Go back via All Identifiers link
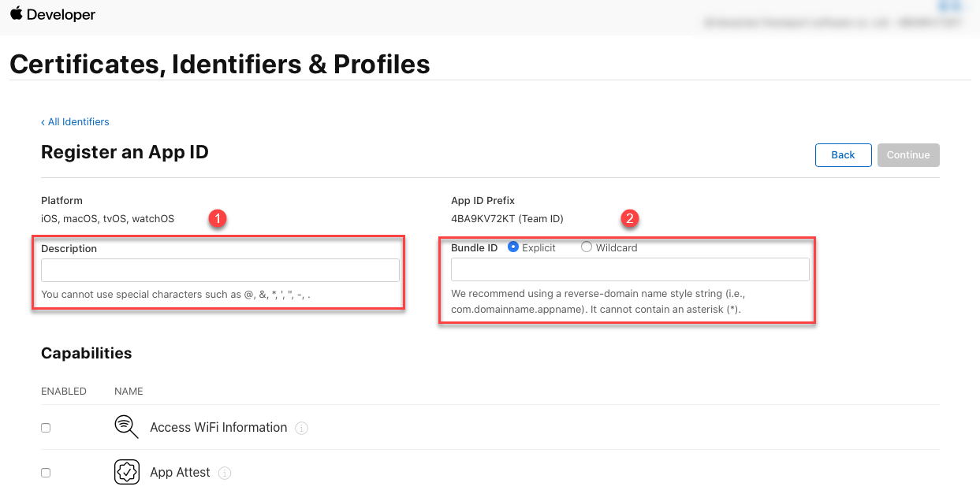 click(75, 122)
